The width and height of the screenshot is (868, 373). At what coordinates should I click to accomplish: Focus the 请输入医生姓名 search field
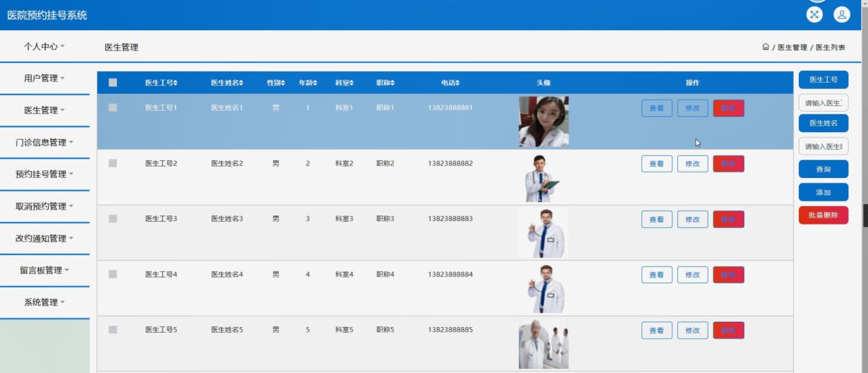[x=824, y=146]
